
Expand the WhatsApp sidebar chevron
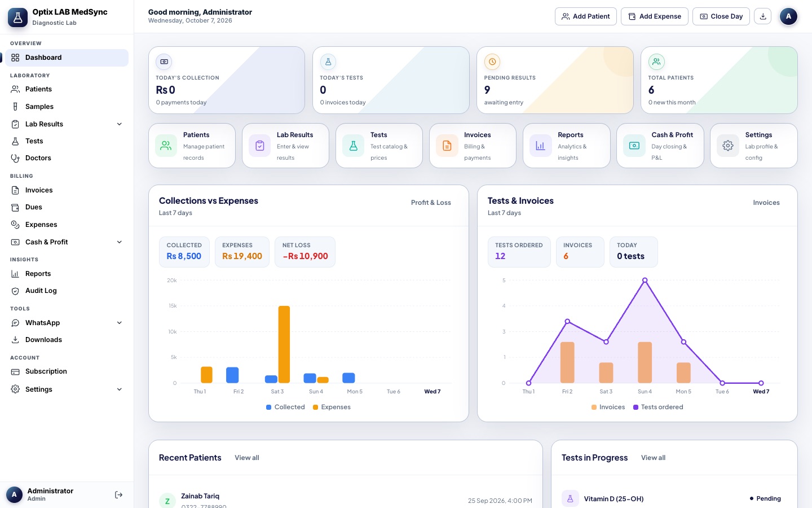120,323
